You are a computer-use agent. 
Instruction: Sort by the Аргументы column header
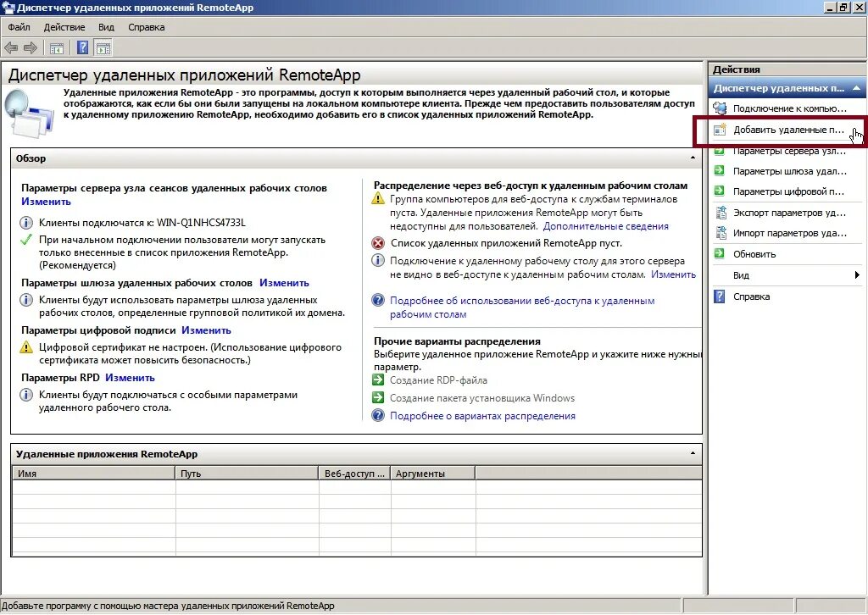click(x=432, y=474)
